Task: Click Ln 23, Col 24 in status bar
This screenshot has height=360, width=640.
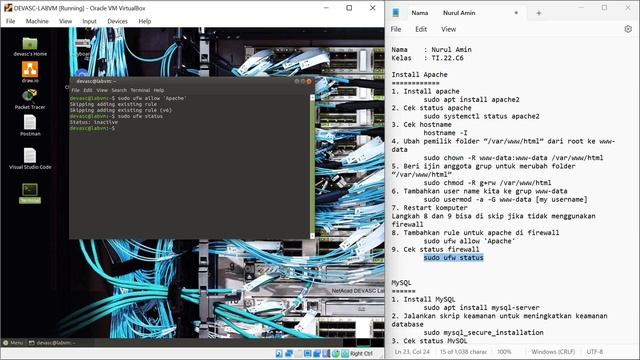Action: click(x=412, y=352)
